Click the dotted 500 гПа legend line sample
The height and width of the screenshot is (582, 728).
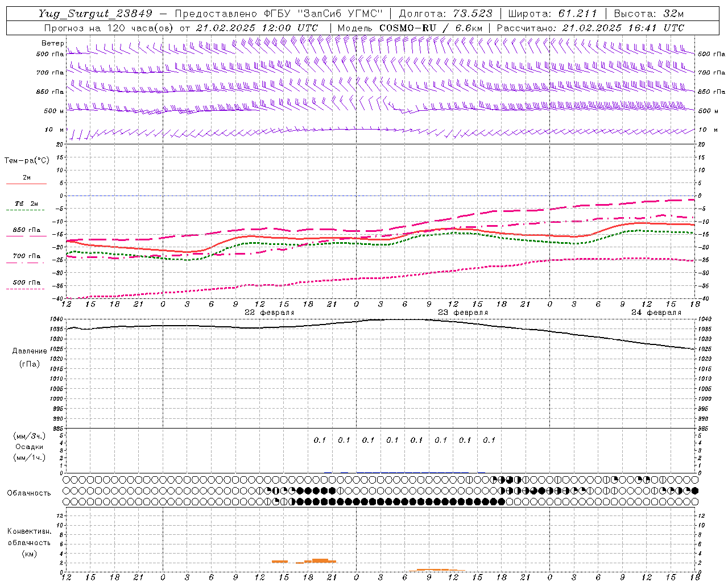(26, 289)
